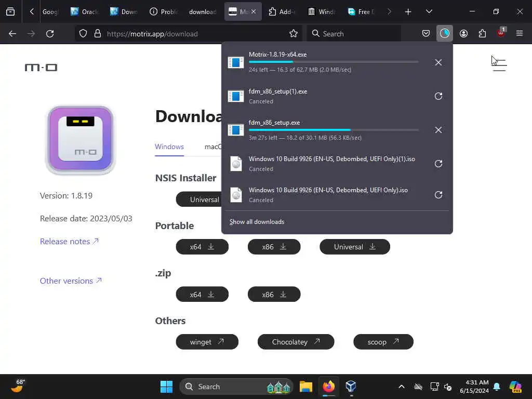Download Portable Universal build
This screenshot has width=532, height=399.
pos(355,247)
